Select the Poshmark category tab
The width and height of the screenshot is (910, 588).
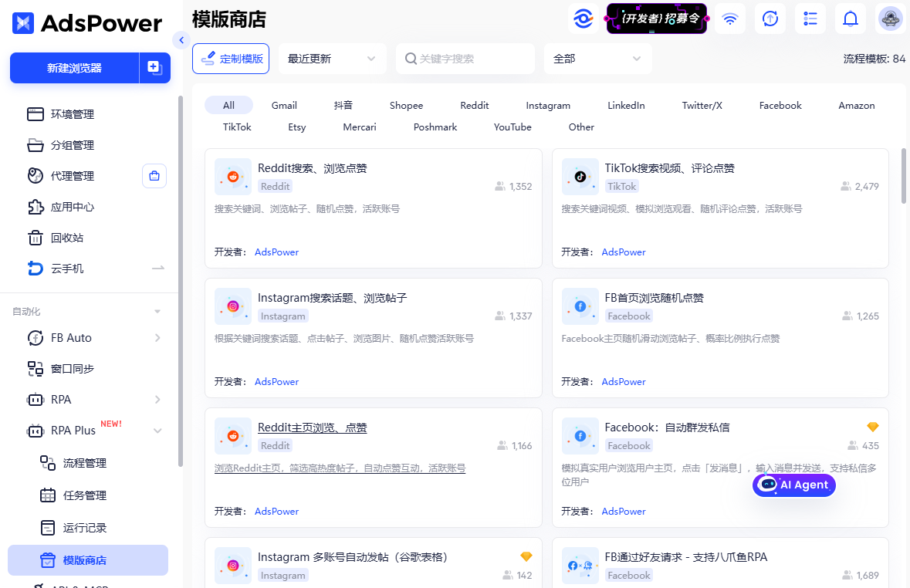point(435,127)
